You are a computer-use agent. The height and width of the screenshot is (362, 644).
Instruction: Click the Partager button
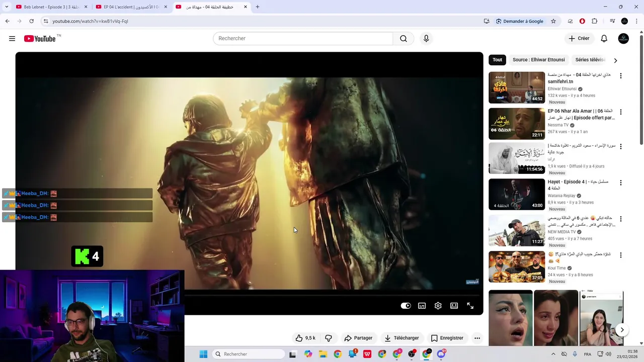point(358,338)
